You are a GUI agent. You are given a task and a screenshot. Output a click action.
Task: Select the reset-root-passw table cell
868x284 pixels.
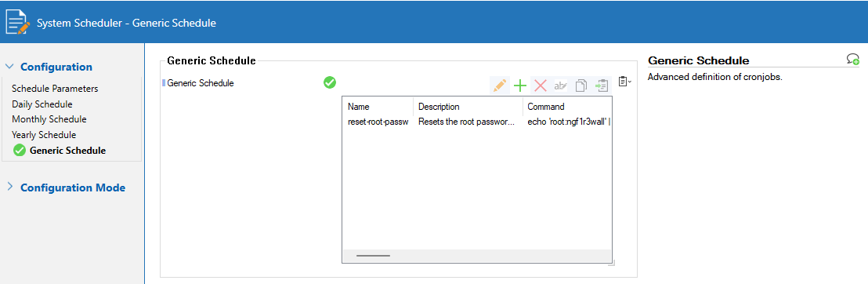pyautogui.click(x=378, y=122)
